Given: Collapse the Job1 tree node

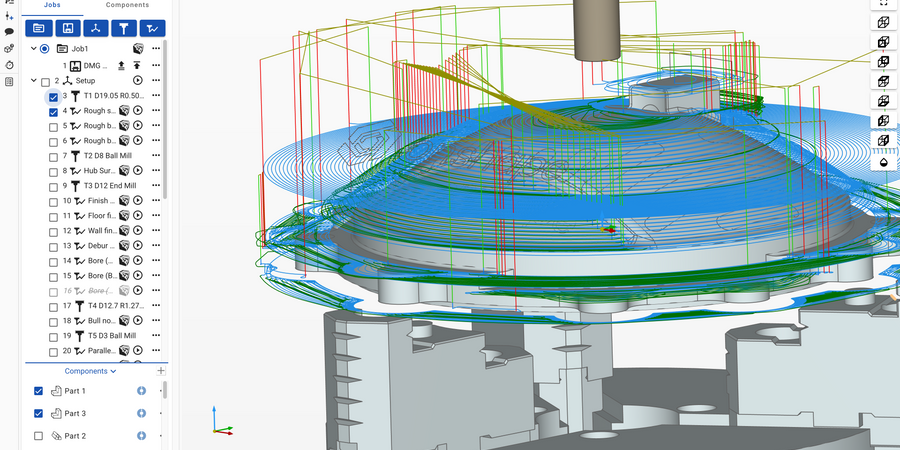Looking at the screenshot, I should (33, 48).
